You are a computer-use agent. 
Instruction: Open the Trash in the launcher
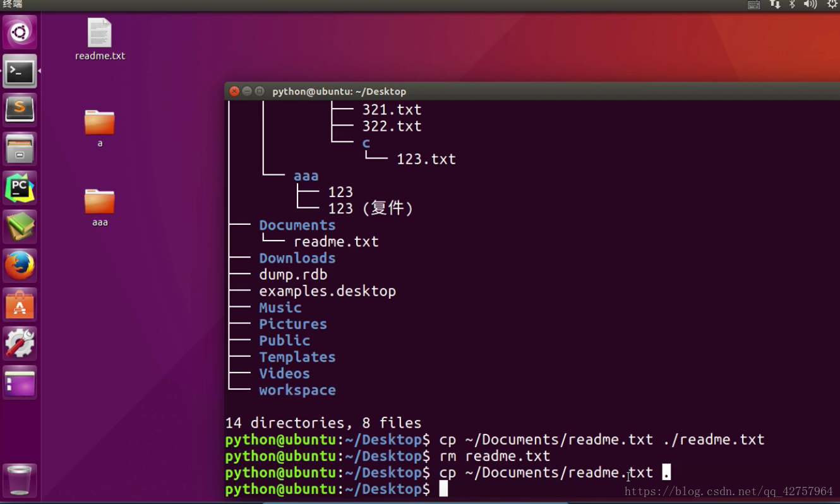(20, 480)
